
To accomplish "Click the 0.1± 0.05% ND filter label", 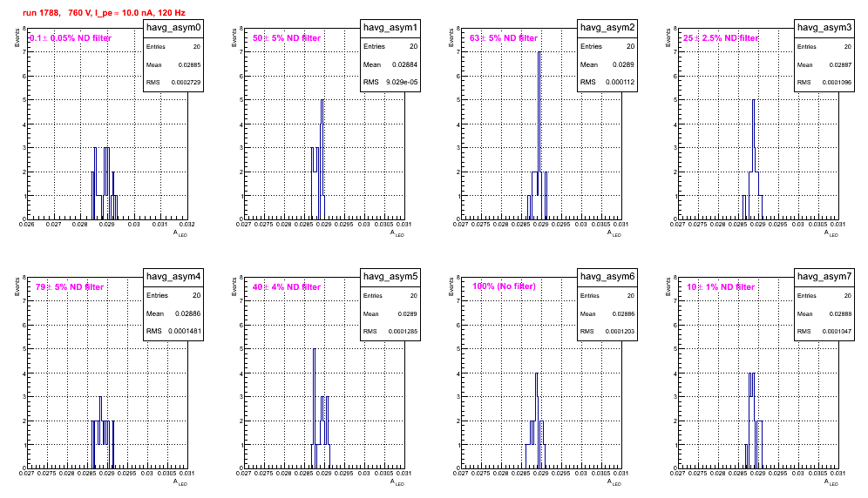I will coord(71,38).
